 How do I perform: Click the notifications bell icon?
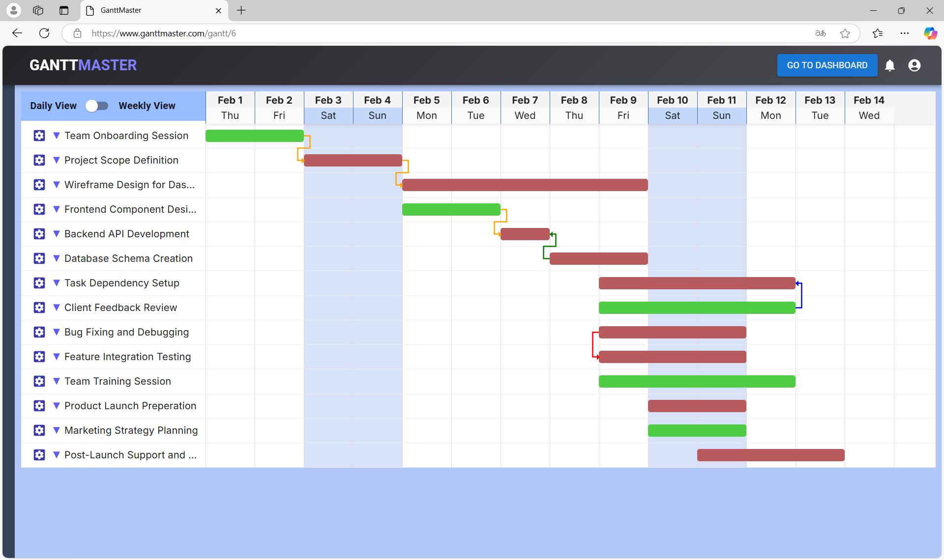point(890,65)
